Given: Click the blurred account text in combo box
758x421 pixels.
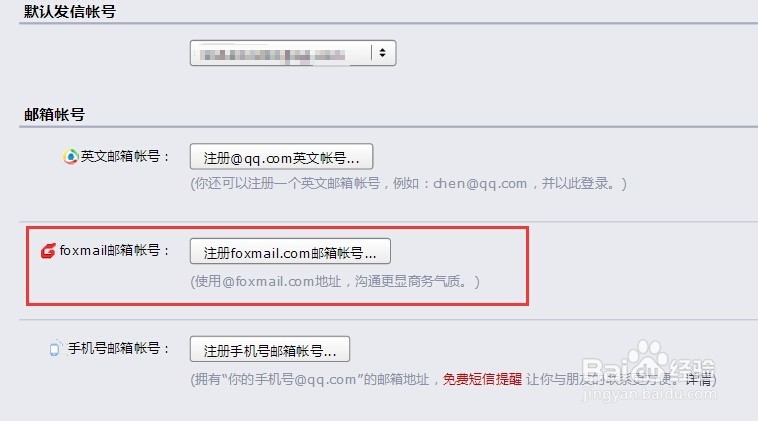Looking at the screenshot, I should [274, 55].
